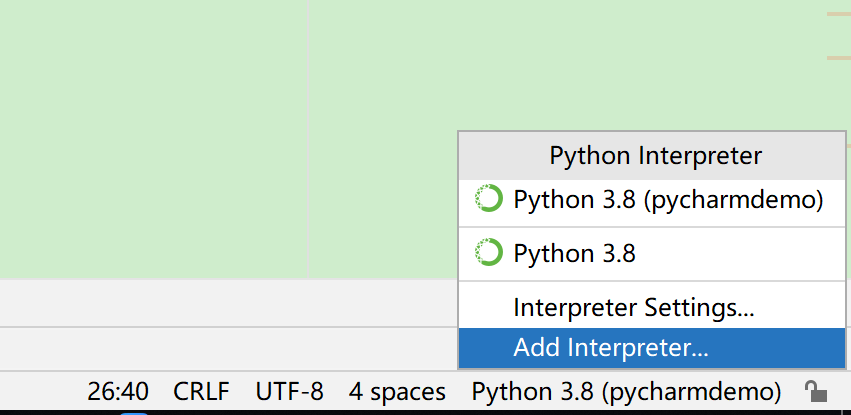Open the CRLF line separator selector
This screenshot has height=415, width=851.
[201, 392]
